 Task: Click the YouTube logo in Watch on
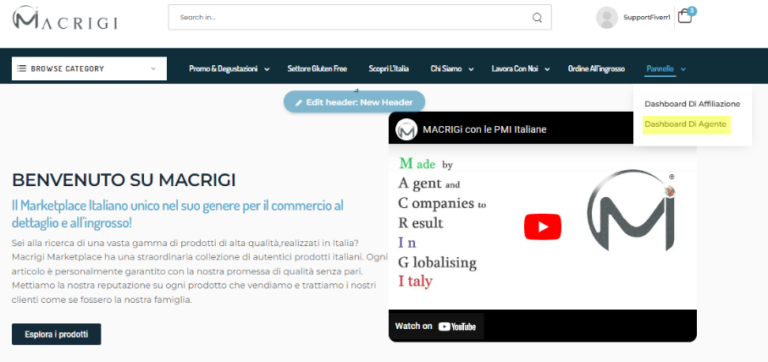(x=457, y=327)
